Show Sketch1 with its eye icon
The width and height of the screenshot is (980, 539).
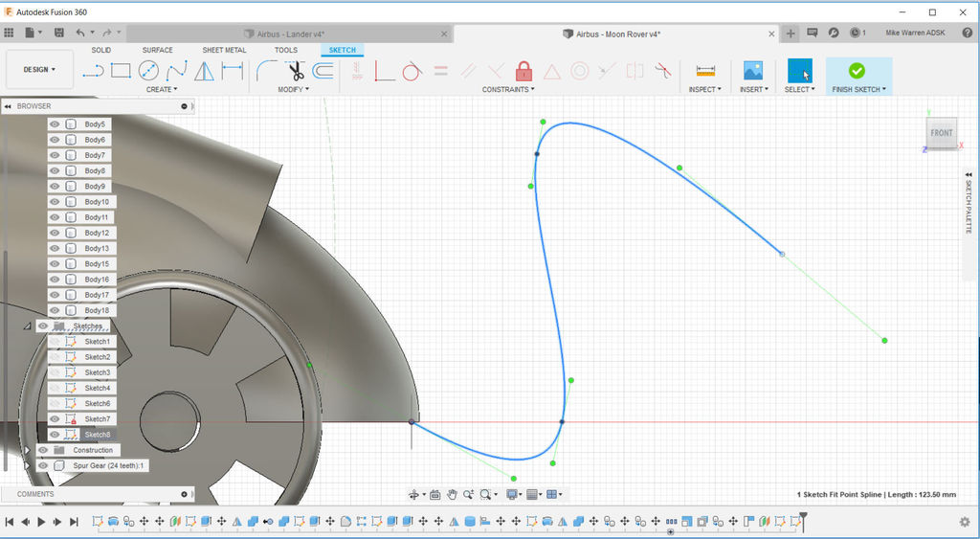(x=55, y=342)
